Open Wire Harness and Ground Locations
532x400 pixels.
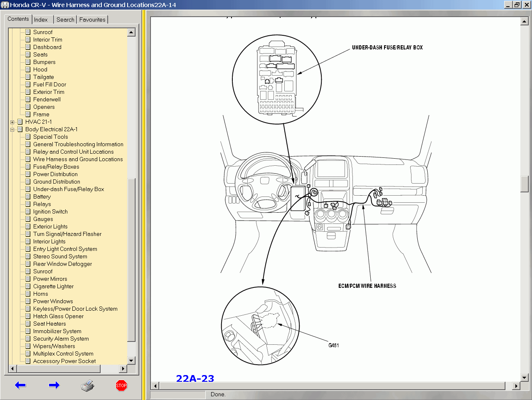[x=78, y=159]
